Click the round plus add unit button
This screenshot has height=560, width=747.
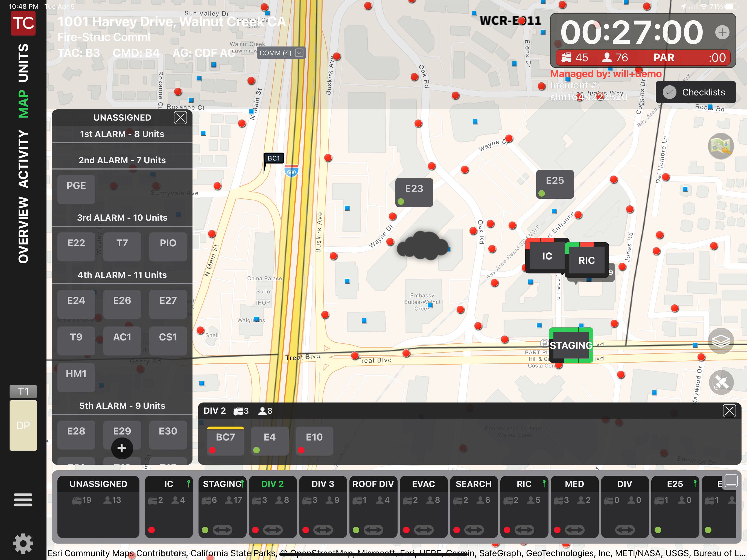(x=122, y=448)
